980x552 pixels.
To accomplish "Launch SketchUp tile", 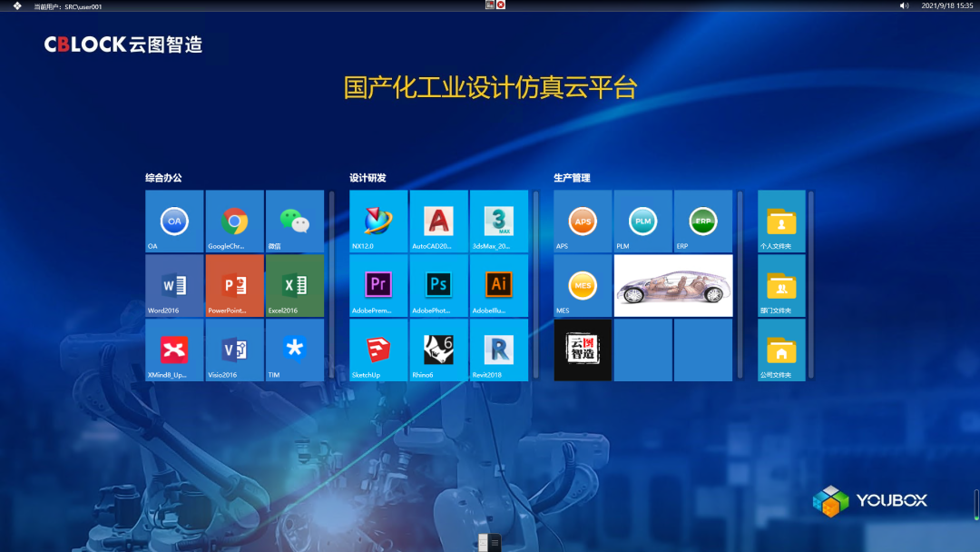I will [378, 350].
